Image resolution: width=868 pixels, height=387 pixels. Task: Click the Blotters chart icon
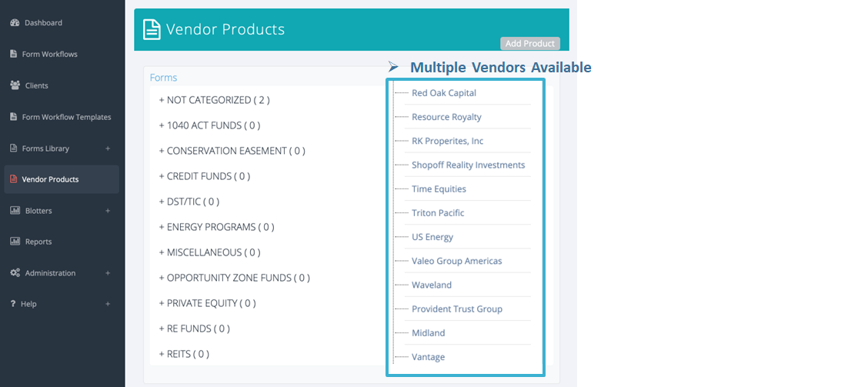click(x=15, y=210)
